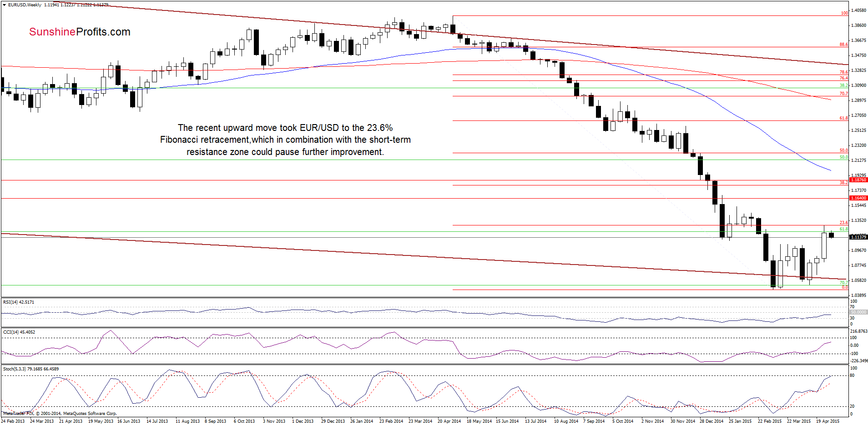Click the 1.15445 price axis label
The image size is (868, 425).
tap(858, 205)
